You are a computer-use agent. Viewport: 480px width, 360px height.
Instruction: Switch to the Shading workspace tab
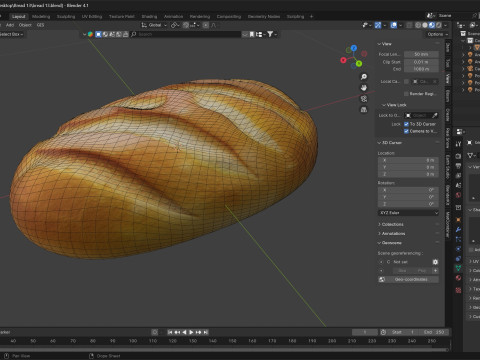coord(149,16)
